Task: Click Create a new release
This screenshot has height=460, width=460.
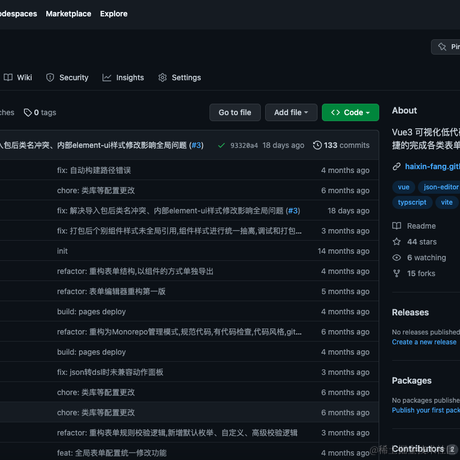Action: click(424, 342)
